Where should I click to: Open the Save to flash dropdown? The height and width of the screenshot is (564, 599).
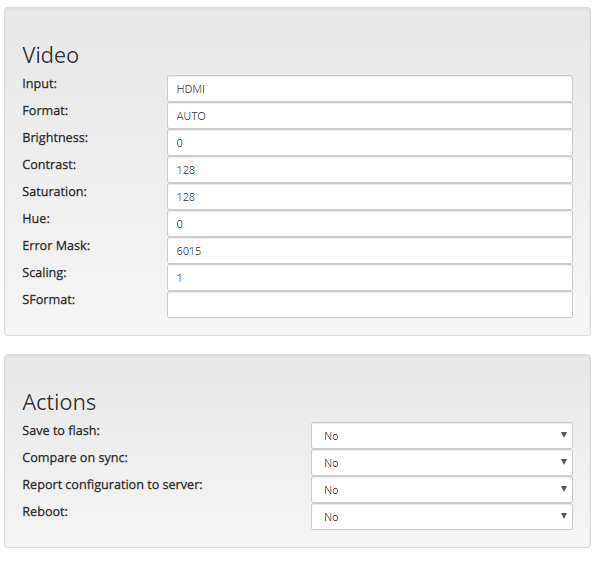point(442,436)
